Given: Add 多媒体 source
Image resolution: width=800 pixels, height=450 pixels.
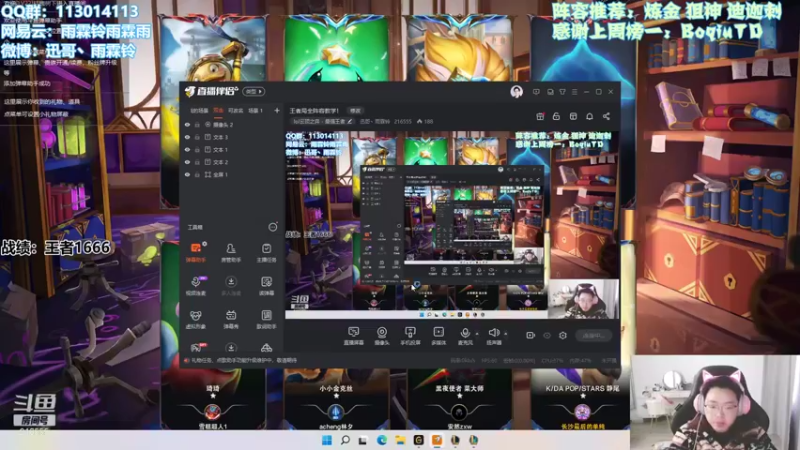Looking at the screenshot, I should (x=439, y=336).
